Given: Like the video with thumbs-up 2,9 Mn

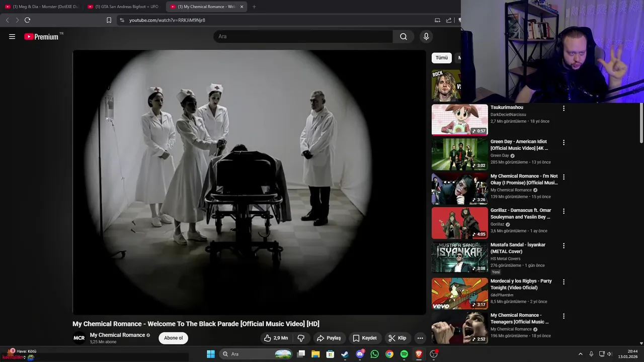Looking at the screenshot, I should (276, 338).
